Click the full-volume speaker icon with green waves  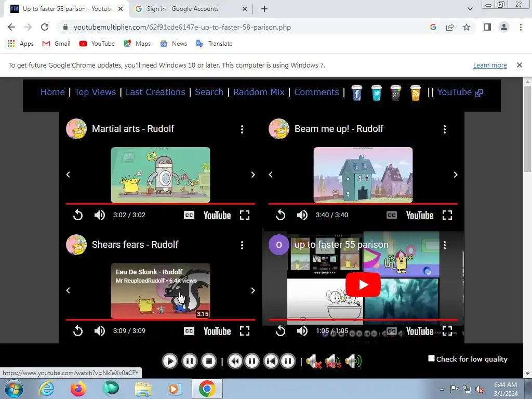pyautogui.click(x=353, y=362)
